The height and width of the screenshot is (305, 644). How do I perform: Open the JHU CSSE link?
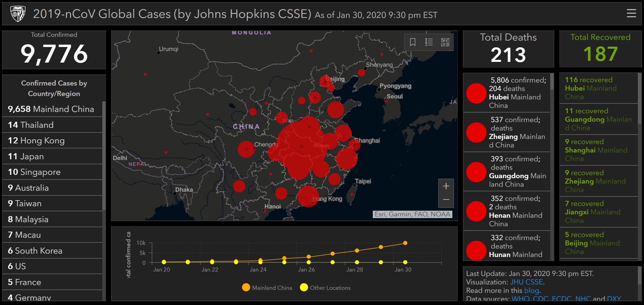click(526, 282)
